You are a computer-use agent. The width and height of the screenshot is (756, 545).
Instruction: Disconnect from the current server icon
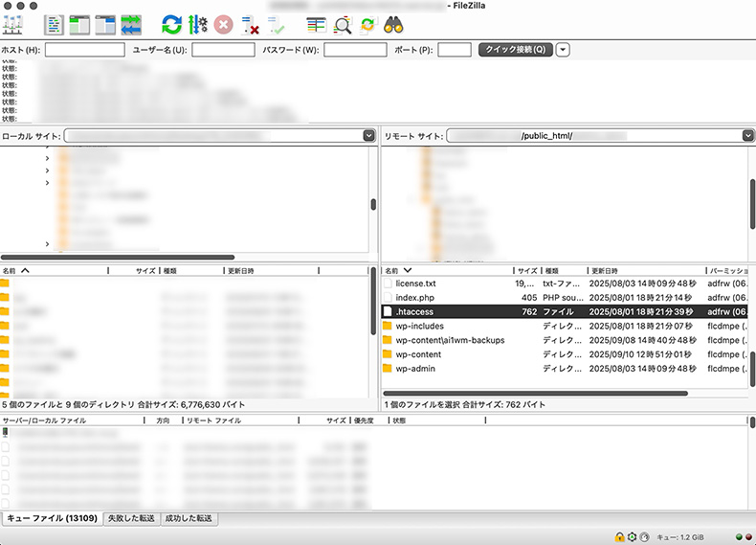click(x=250, y=25)
